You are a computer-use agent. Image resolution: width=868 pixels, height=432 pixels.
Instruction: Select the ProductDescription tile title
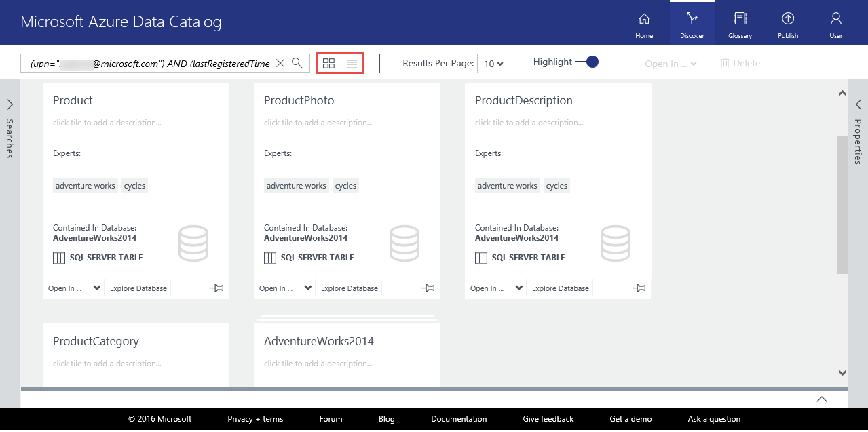pyautogui.click(x=523, y=100)
